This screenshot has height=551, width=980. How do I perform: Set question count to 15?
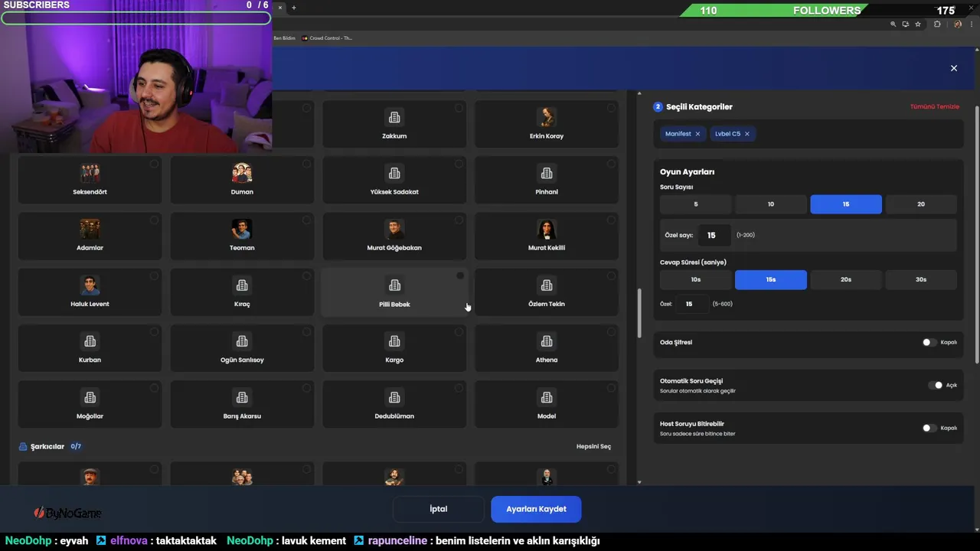point(846,204)
